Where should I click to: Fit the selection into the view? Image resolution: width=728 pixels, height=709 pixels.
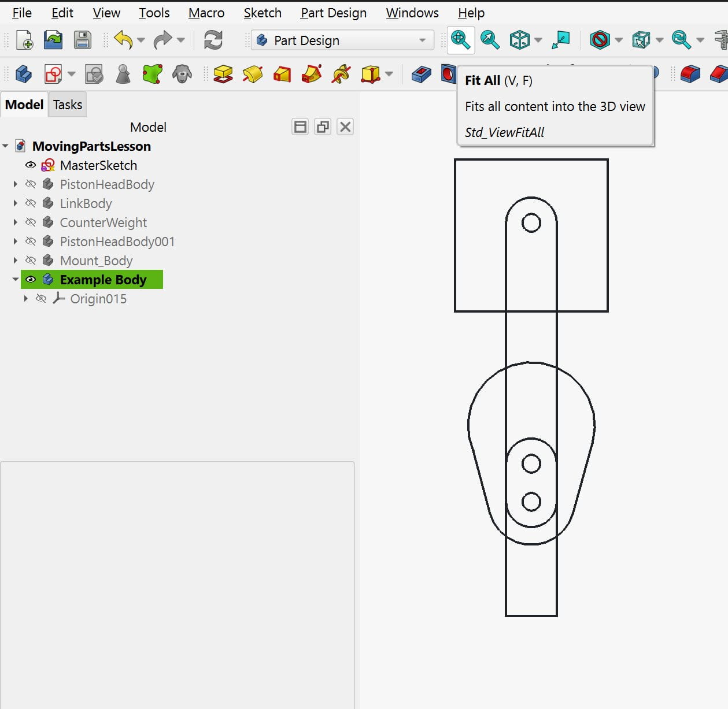click(x=490, y=40)
